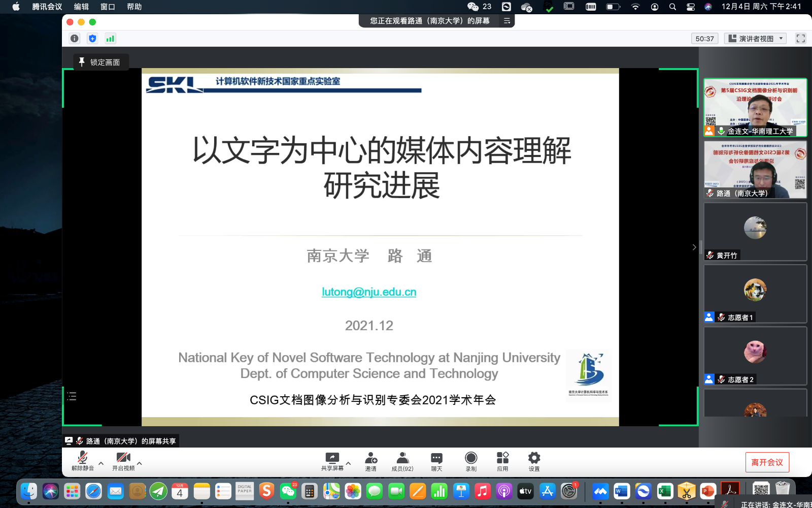Unmute the microphone (解除静音)
The width and height of the screenshot is (812, 508).
pyautogui.click(x=83, y=461)
